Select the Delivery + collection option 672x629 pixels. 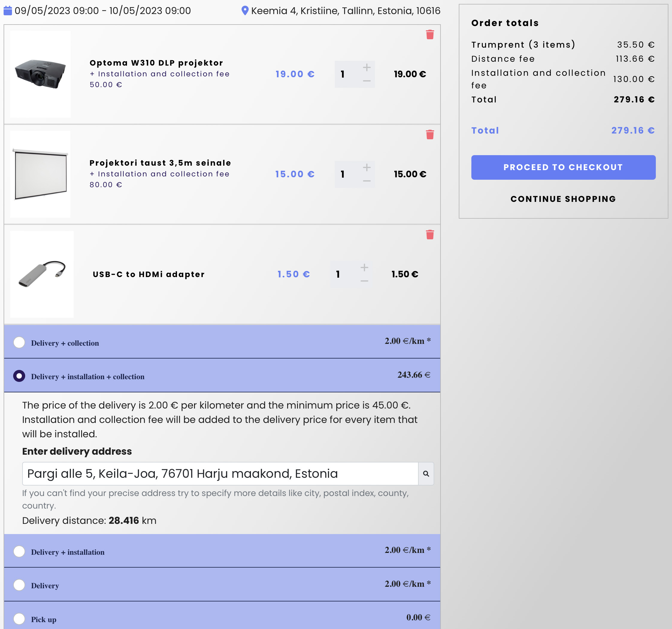[x=19, y=342]
